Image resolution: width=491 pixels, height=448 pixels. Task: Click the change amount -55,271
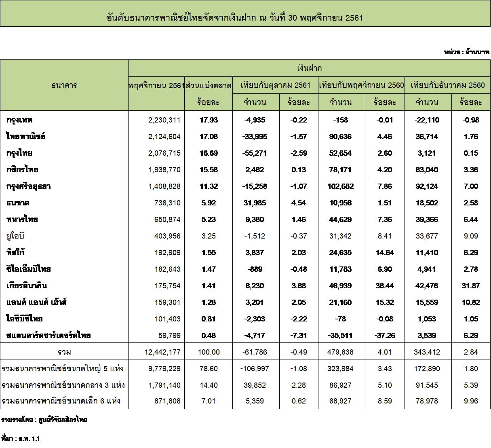tap(255, 153)
